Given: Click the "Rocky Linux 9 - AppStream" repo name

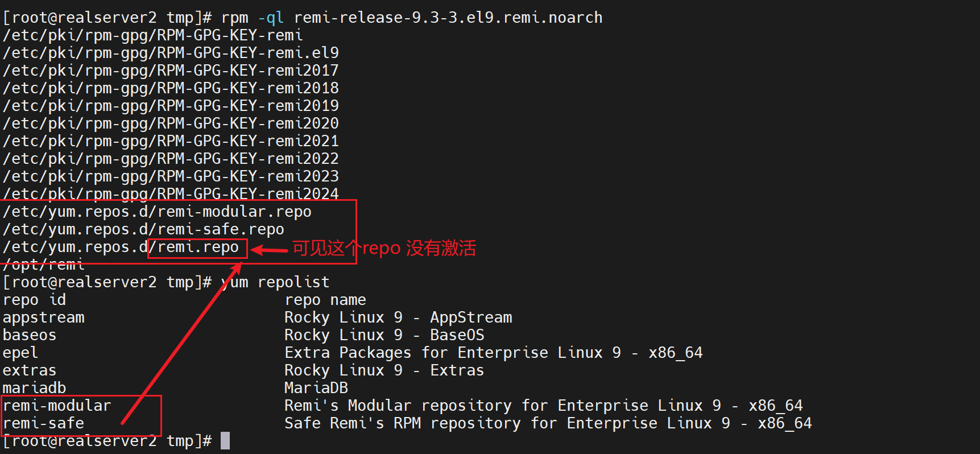Looking at the screenshot, I should tap(398, 317).
